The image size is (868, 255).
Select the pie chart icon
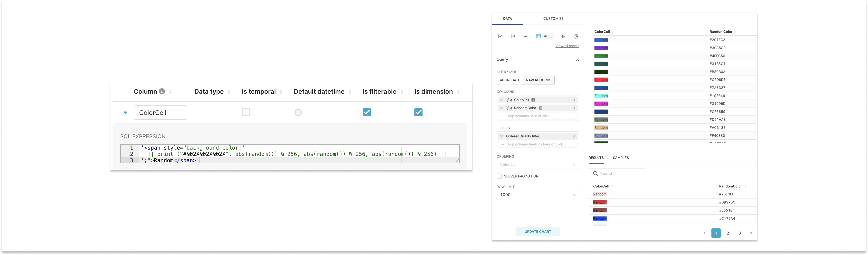576,36
